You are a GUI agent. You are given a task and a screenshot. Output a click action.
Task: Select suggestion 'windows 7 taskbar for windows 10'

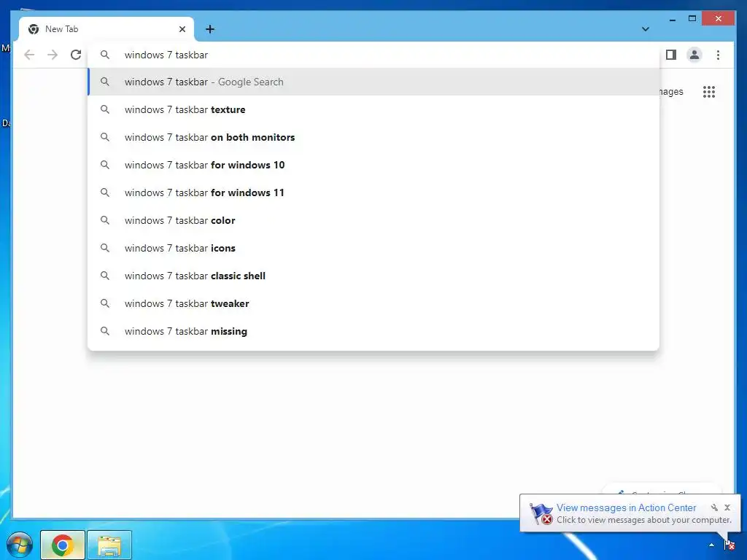coord(373,165)
